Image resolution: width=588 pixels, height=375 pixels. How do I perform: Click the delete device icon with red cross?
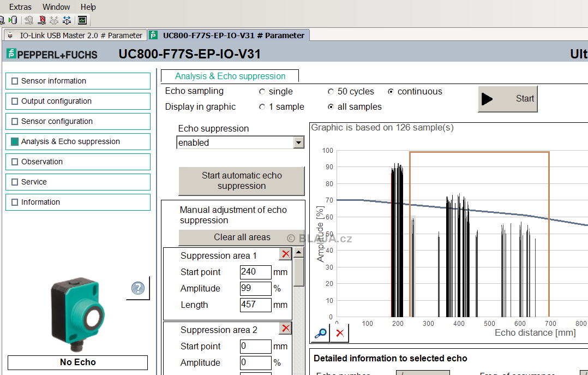tap(42, 20)
